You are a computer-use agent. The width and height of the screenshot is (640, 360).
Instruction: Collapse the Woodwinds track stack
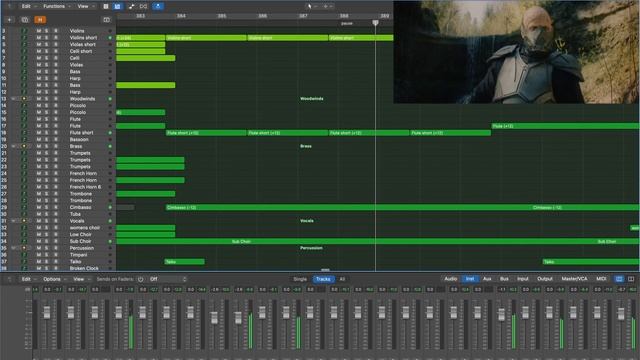tap(13, 99)
